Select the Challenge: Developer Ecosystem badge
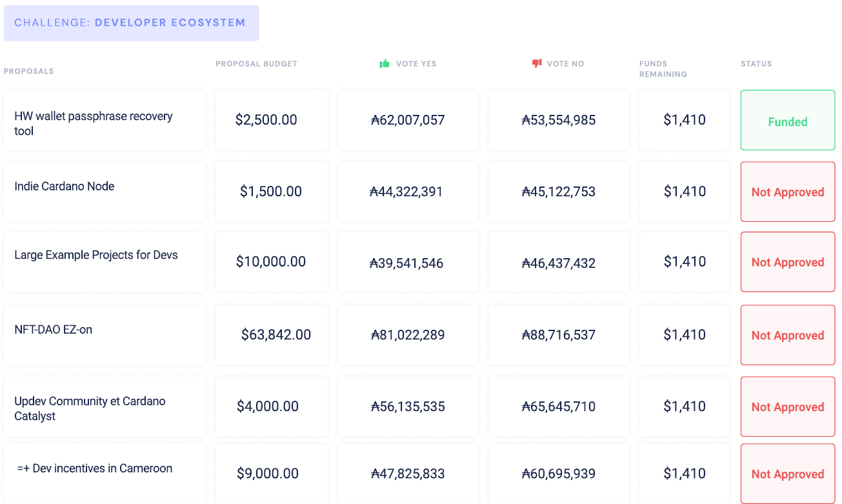 pos(131,23)
